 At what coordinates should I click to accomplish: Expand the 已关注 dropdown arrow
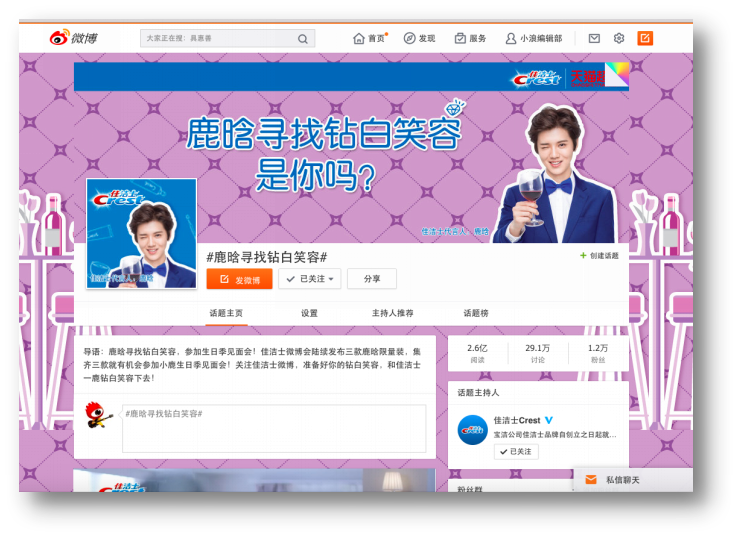tap(331, 279)
